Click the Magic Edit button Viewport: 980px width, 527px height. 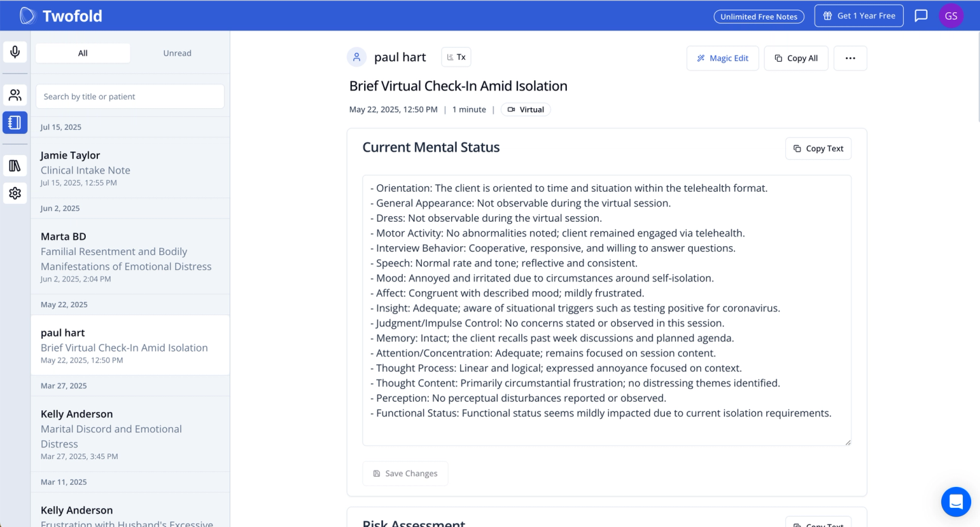pyautogui.click(x=723, y=58)
